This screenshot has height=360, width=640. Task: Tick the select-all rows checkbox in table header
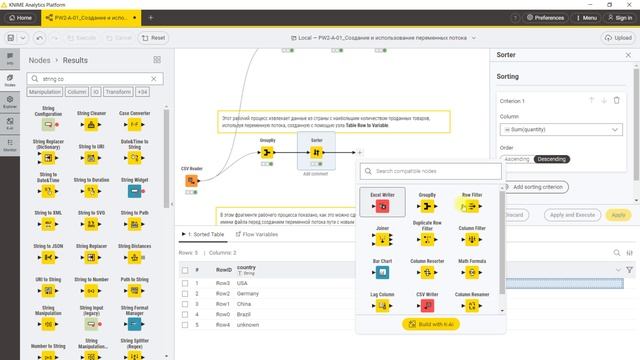coord(185,270)
